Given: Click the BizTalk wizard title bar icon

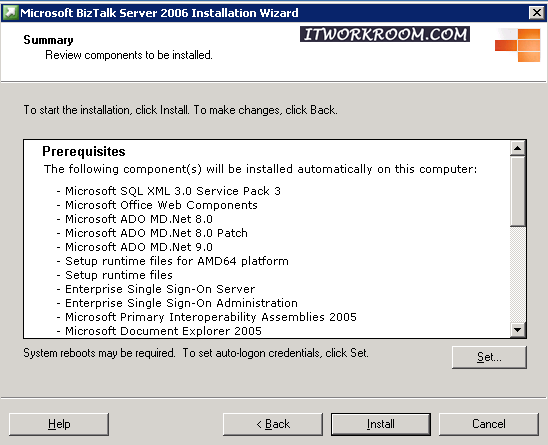Looking at the screenshot, I should pyautogui.click(x=10, y=13).
